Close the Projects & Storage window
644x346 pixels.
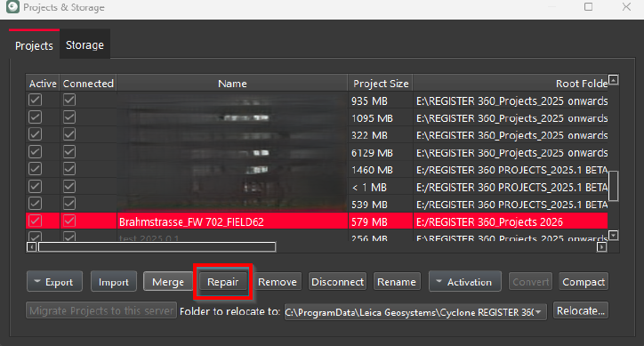click(626, 7)
